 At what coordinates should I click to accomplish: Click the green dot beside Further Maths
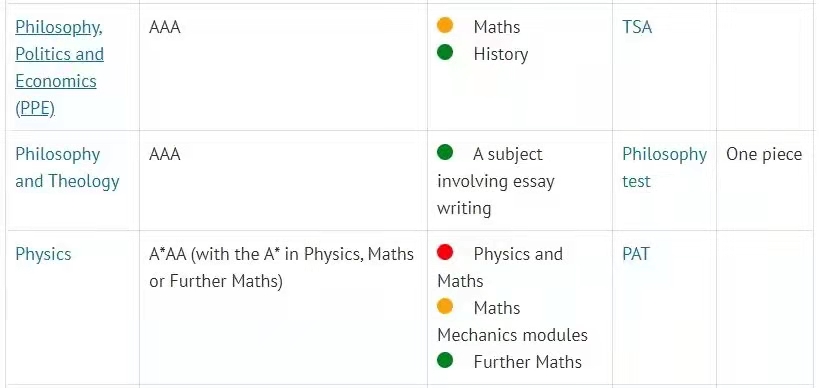(444, 360)
